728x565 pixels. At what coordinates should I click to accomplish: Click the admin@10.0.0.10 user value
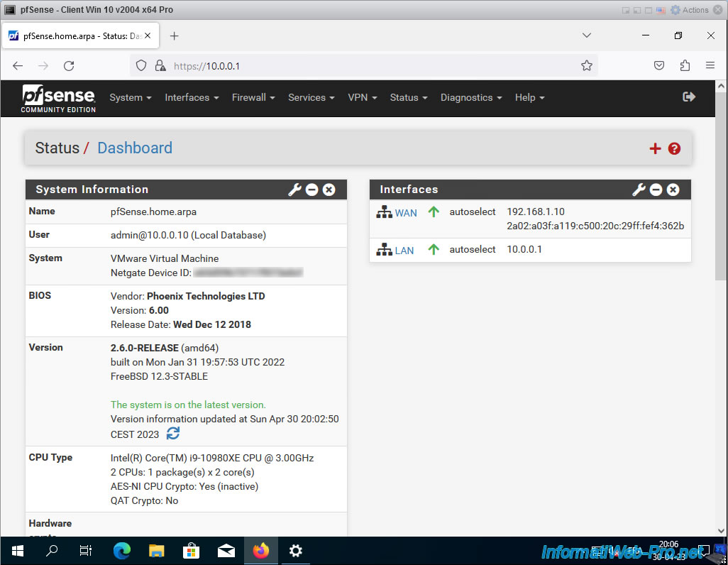click(188, 235)
